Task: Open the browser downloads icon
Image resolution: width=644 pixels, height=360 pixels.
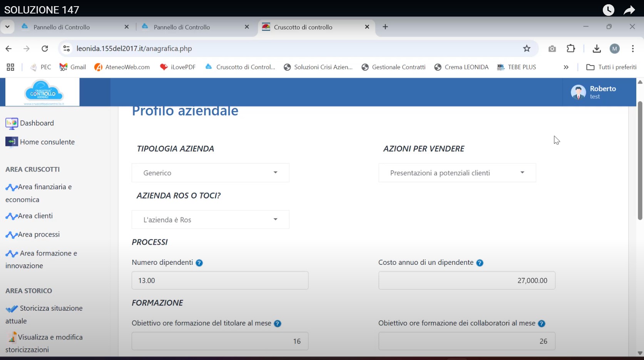Action: (597, 49)
